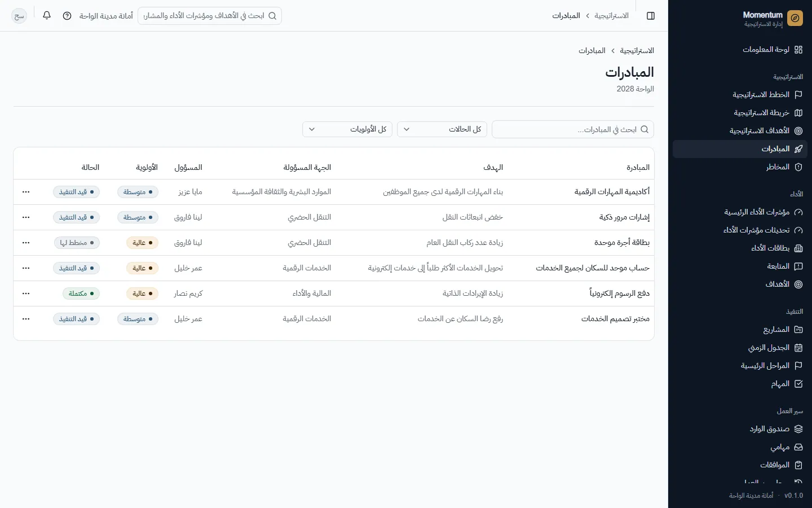Open تحديثات مؤشرات الأداء in sidebar
812x508 pixels.
740,230
